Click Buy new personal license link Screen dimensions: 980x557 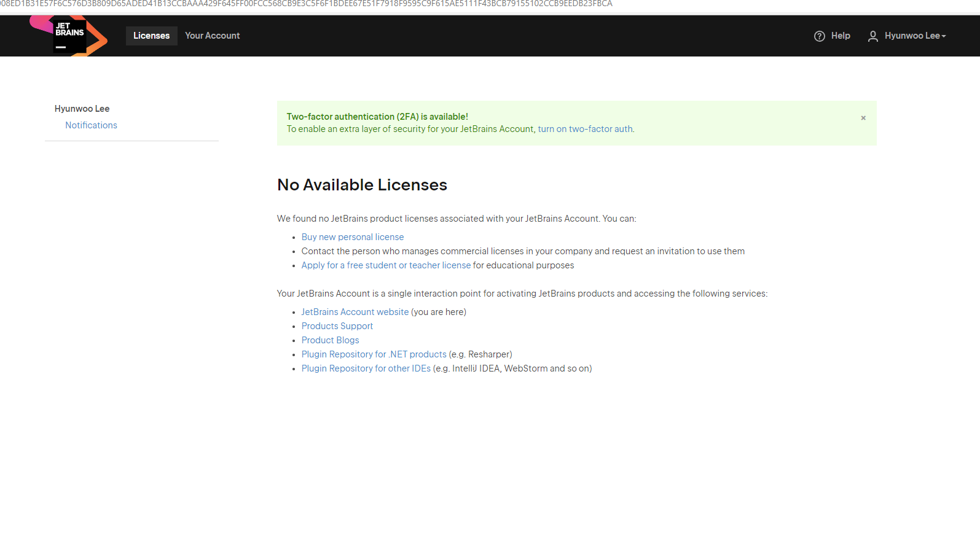353,237
